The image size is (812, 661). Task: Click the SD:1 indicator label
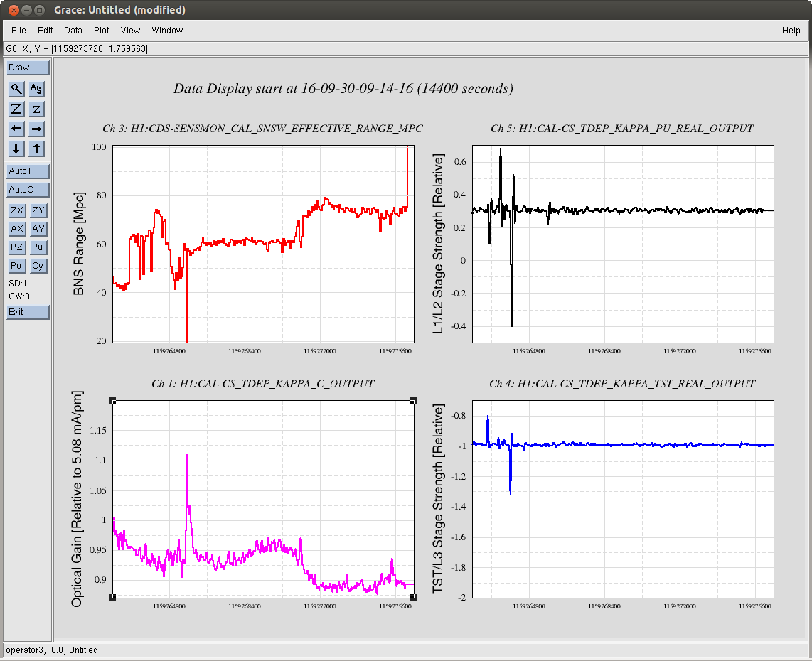(x=18, y=283)
